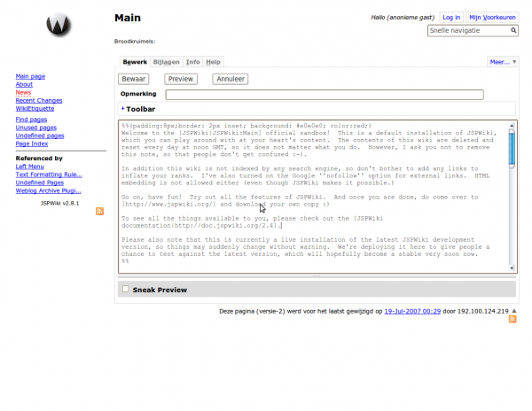Click the Bewaar button
The width and height of the screenshot is (532, 411).
(134, 79)
